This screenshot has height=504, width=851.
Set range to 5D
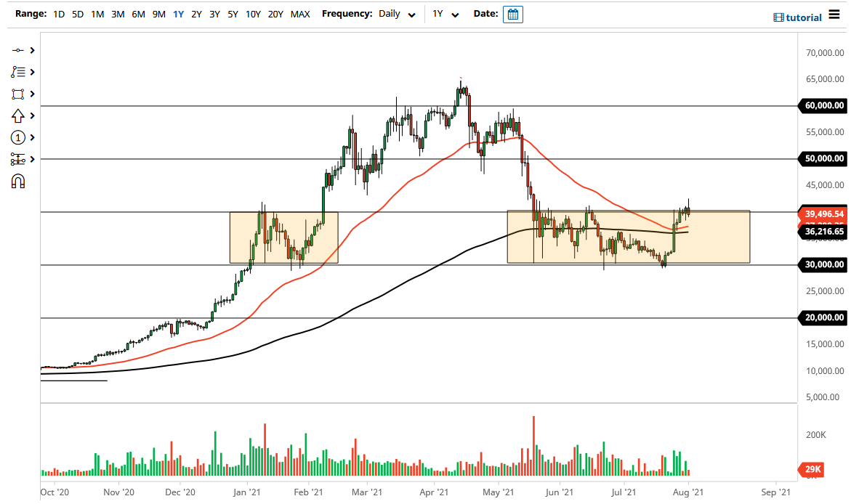[78, 14]
